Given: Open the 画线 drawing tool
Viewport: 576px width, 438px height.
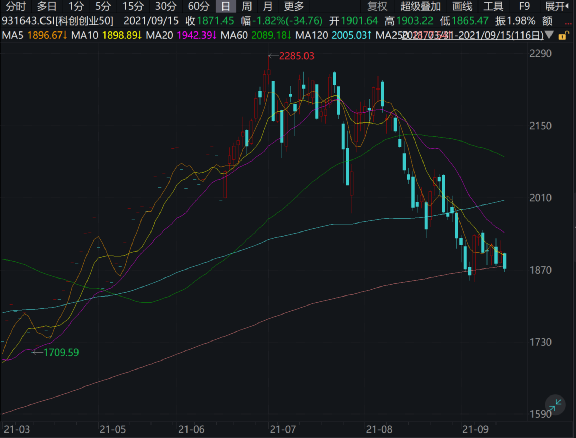Looking at the screenshot, I should tap(462, 6).
